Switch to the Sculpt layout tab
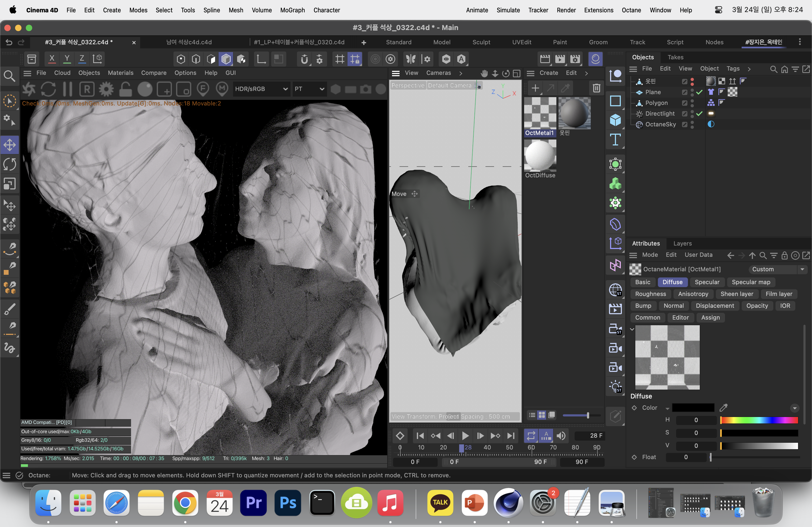Screen dimensions: 812x527 point(481,42)
